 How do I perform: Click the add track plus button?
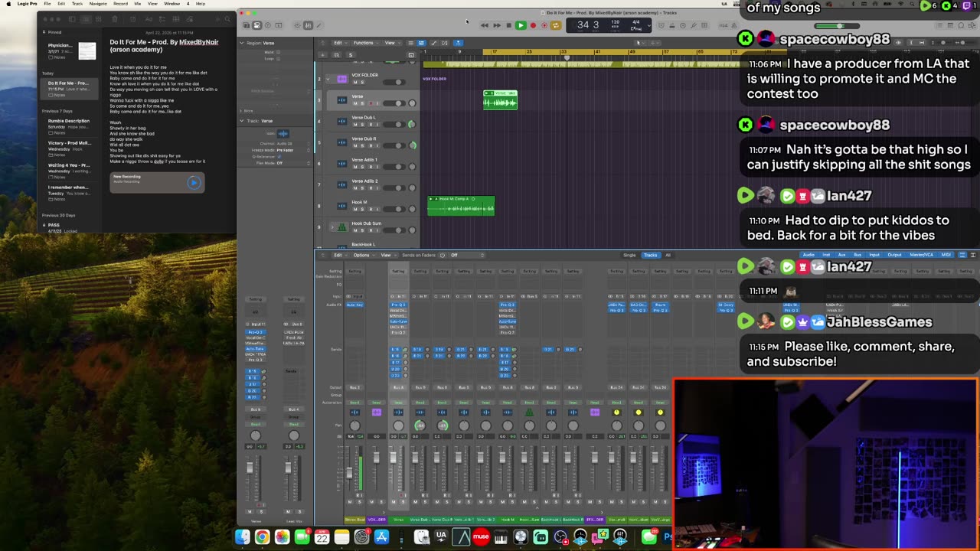coord(324,55)
